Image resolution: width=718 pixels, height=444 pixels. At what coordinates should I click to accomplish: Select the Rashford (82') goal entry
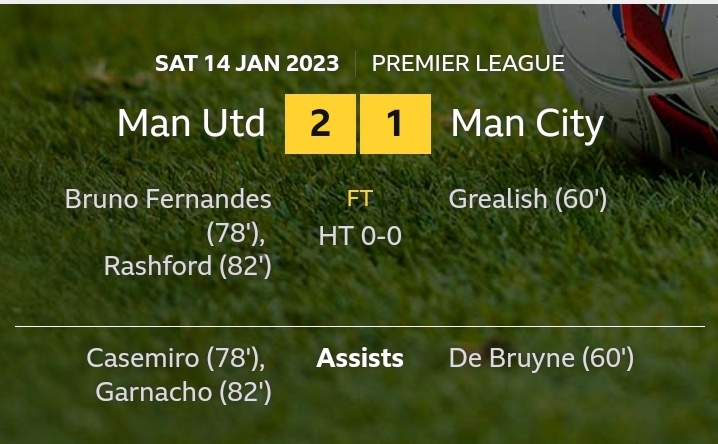click(187, 266)
